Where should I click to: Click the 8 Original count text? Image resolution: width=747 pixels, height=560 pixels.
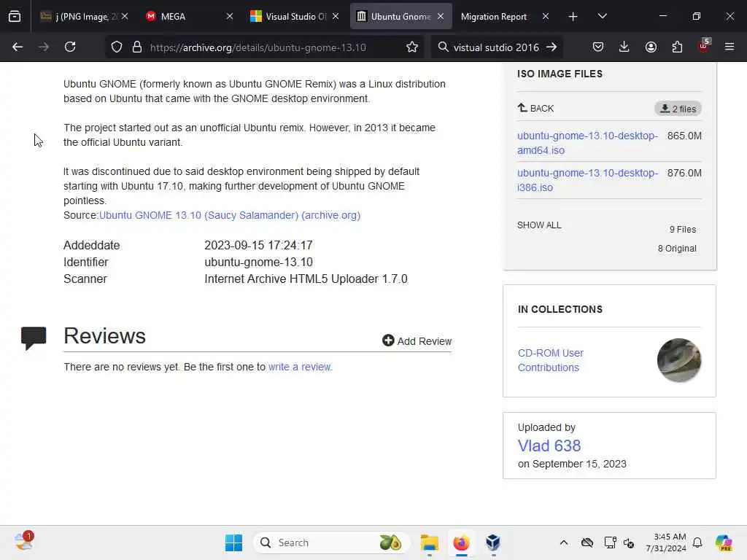point(677,249)
